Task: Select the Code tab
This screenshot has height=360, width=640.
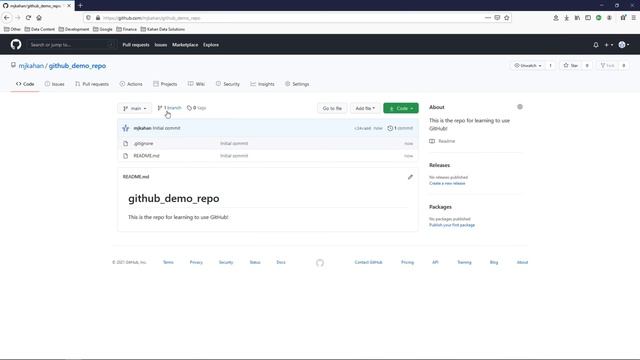Action: 25,84
